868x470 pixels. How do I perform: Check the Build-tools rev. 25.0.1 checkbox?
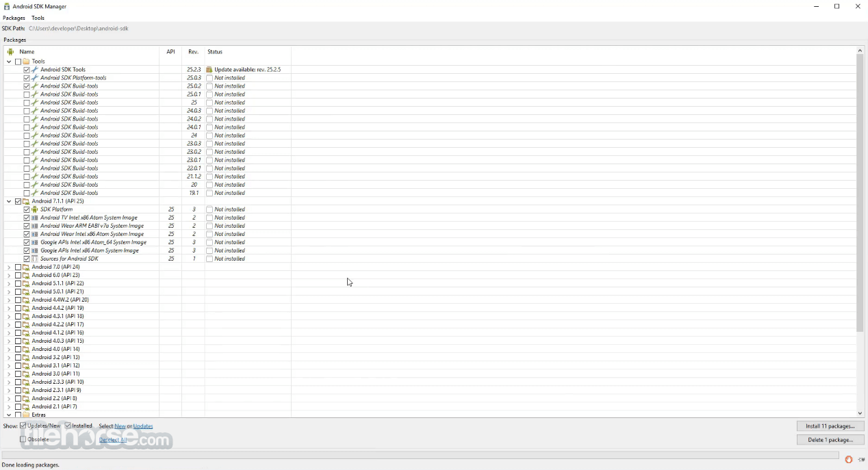[x=27, y=94]
